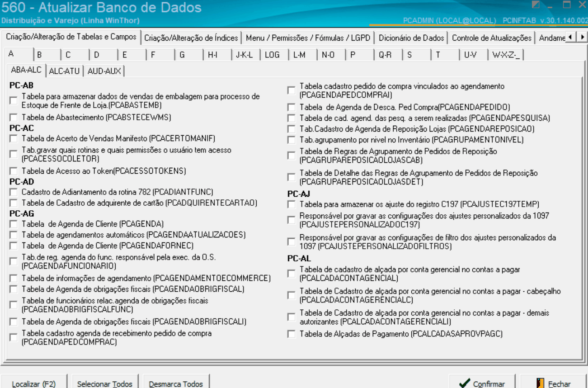The height and width of the screenshot is (388, 588).
Task: Switch to letter E tab
Action: (132, 55)
